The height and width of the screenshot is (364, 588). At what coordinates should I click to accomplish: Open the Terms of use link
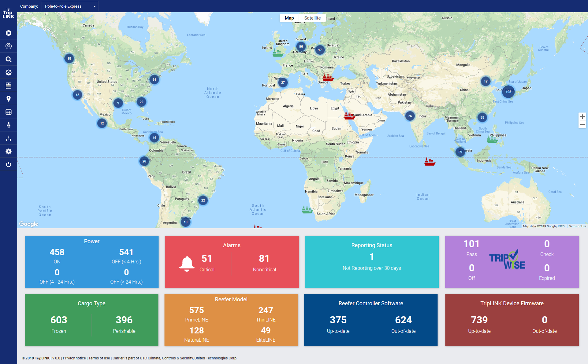(99, 358)
